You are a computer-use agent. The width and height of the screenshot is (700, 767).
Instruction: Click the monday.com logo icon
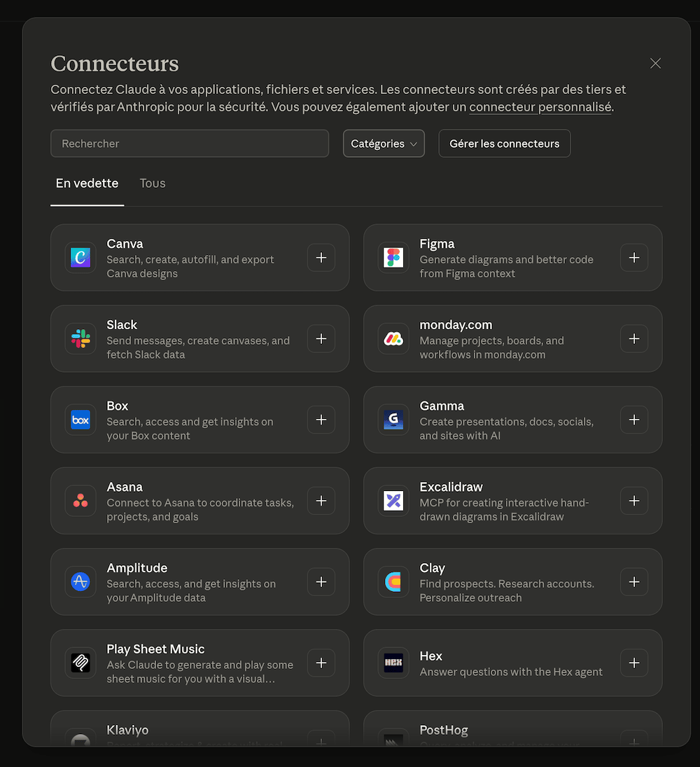[393, 339]
